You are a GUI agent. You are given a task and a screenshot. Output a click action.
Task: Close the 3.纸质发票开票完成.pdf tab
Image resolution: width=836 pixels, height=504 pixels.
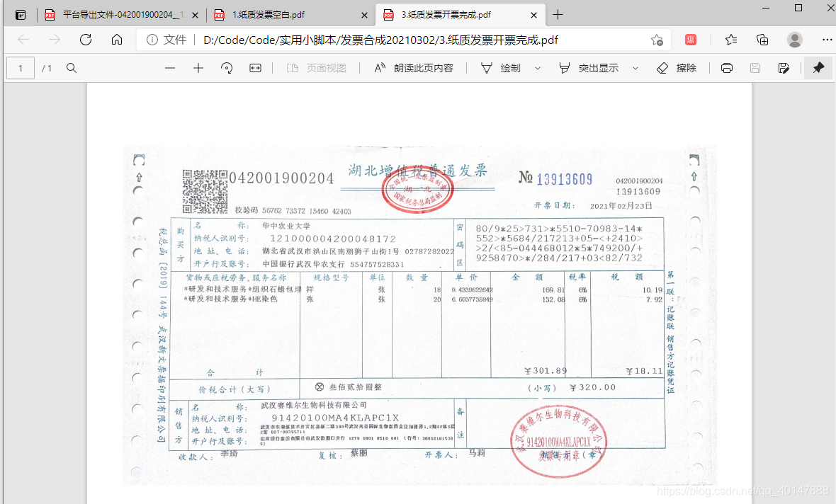pos(533,15)
